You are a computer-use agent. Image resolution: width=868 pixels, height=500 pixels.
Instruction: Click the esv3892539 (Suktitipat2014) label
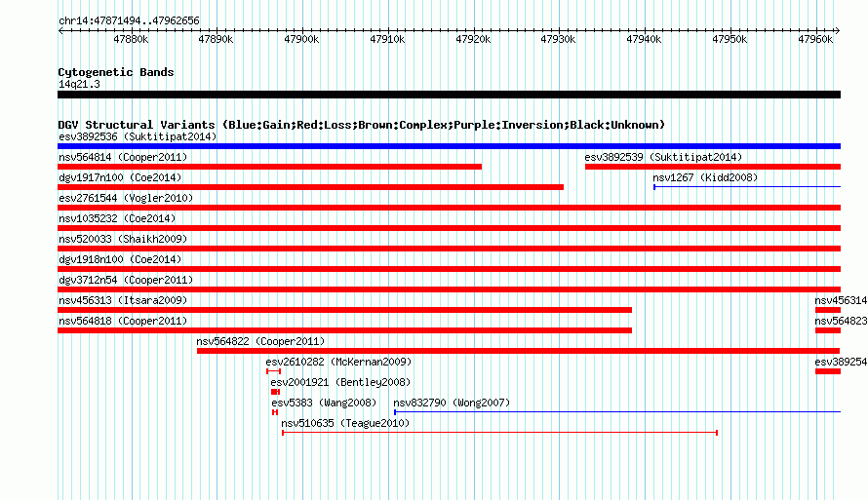coord(663,157)
